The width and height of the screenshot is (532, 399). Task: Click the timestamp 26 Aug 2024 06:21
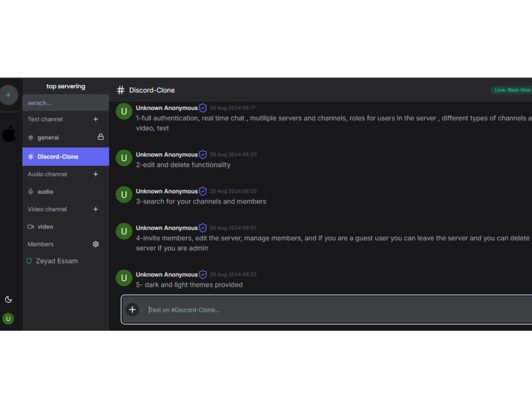[x=232, y=228]
